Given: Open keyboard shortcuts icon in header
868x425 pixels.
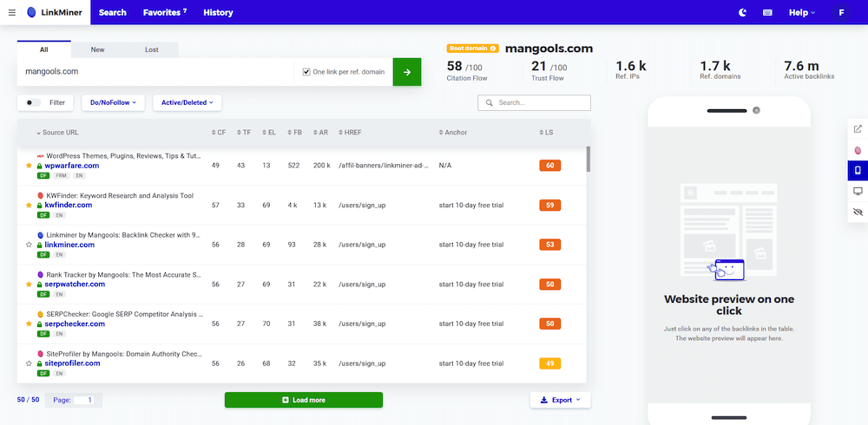Looking at the screenshot, I should (x=767, y=13).
